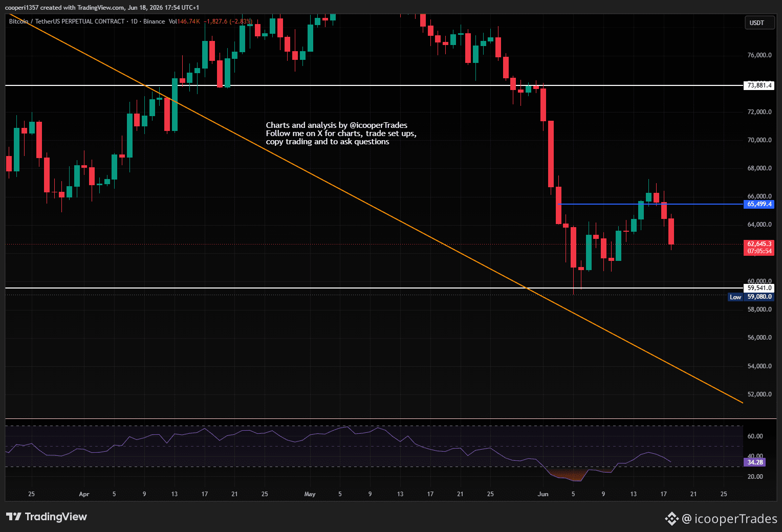Click the Jun label on the date axis
Screen dimensions: 782x532
543,494
